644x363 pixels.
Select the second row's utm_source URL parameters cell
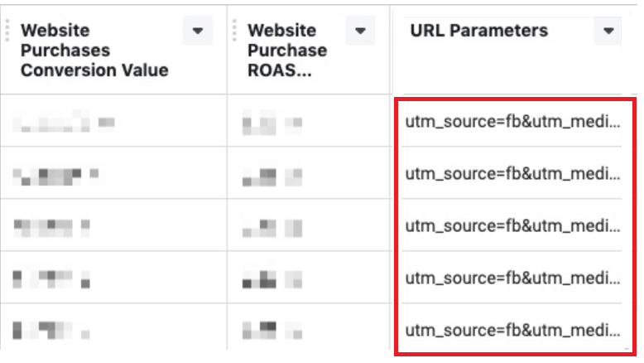(512, 174)
